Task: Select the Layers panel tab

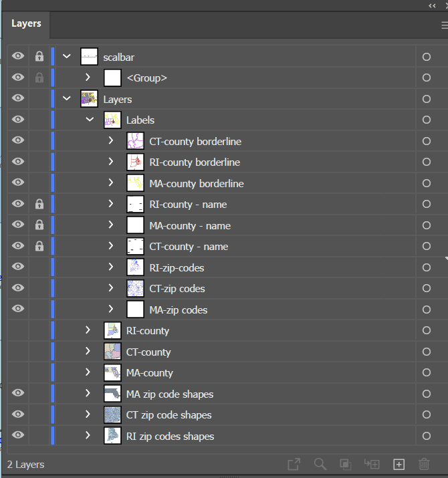Action: point(26,24)
